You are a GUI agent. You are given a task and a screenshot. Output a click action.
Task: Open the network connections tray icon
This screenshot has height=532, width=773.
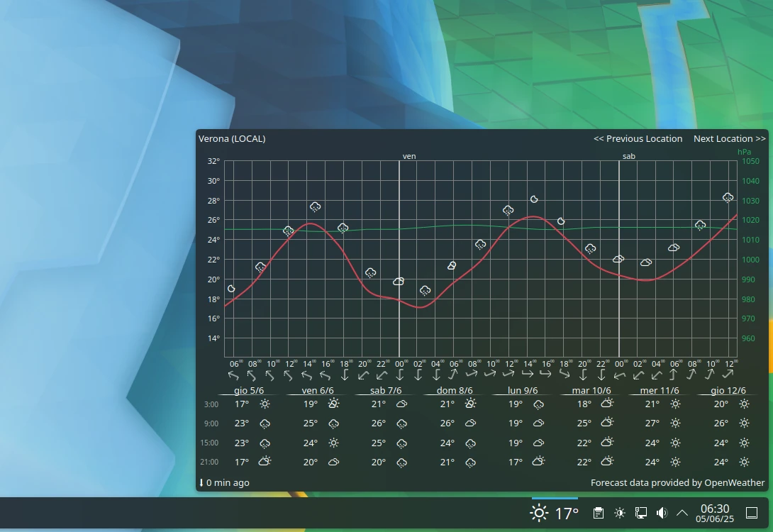tap(640, 512)
